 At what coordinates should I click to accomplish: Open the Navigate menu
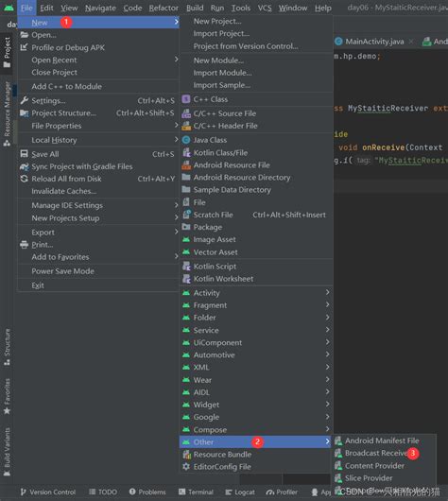pyautogui.click(x=100, y=8)
